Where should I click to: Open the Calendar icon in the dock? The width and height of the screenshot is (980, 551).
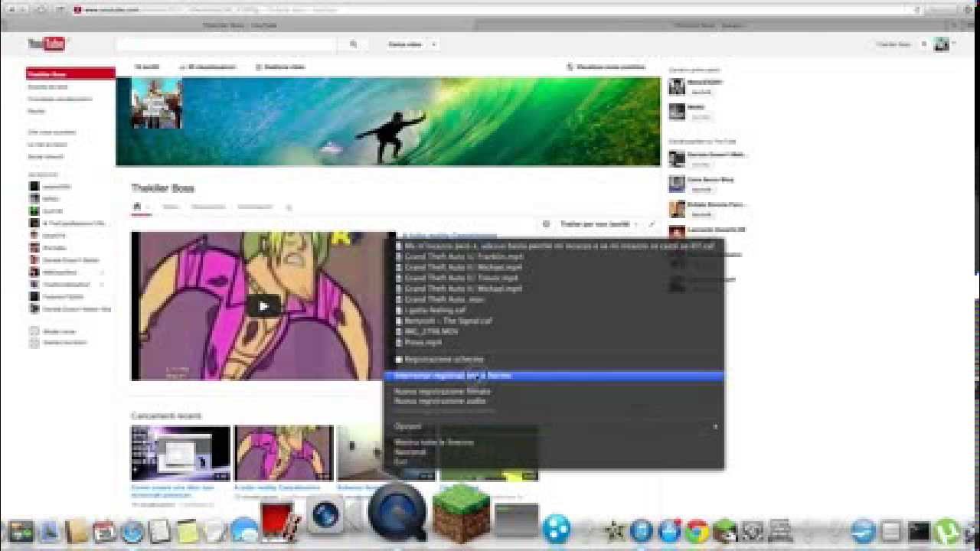coord(104,531)
